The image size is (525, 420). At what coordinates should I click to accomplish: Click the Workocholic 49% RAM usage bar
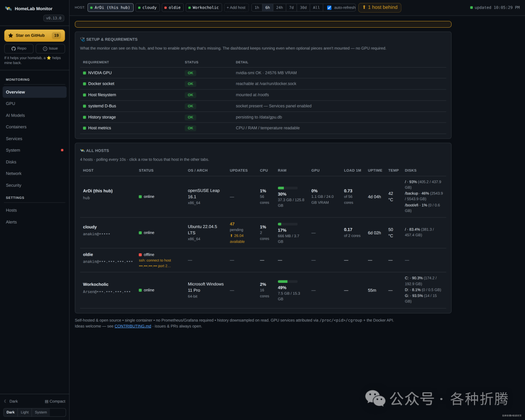pyautogui.click(x=288, y=281)
